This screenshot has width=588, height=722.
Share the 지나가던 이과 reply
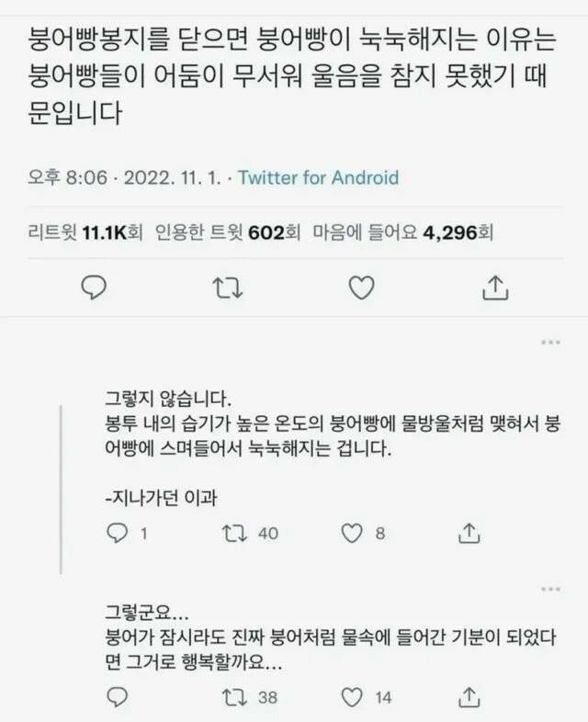469,533
